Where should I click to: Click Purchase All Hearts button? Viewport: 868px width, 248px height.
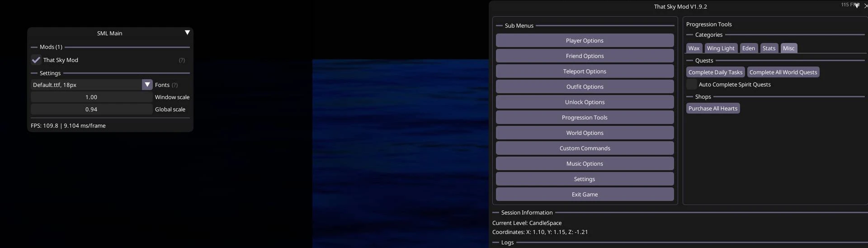tap(713, 108)
